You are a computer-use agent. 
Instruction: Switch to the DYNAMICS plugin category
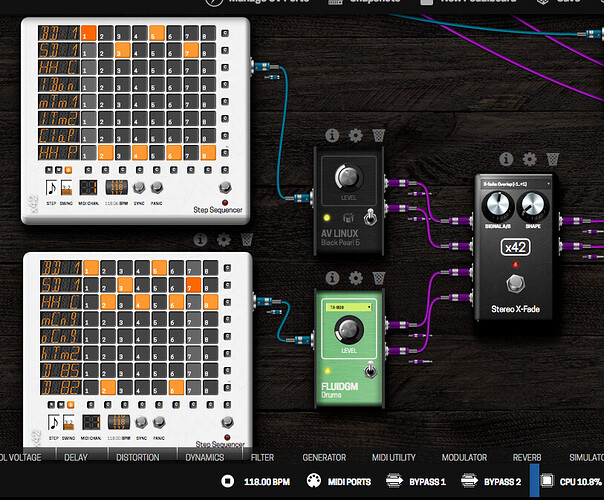(205, 457)
